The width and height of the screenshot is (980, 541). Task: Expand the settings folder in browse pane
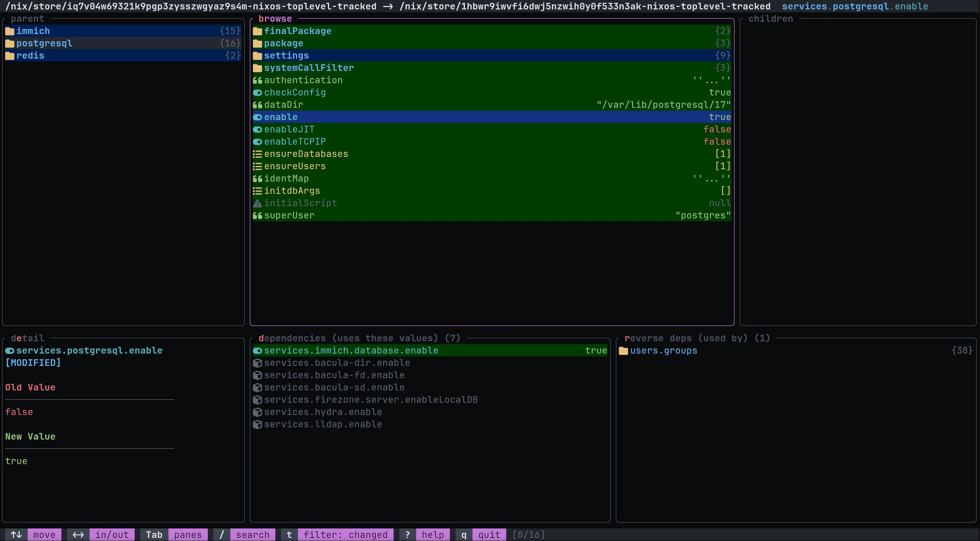click(286, 56)
